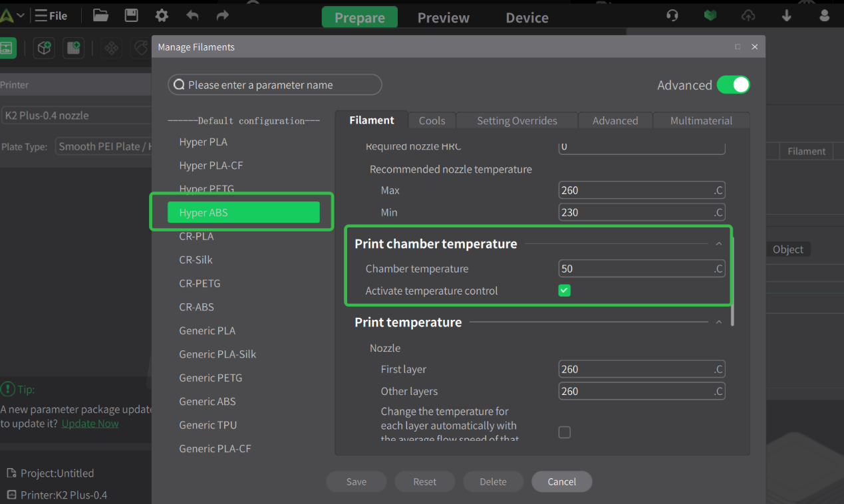844x504 pixels.
Task: Collapse the Print temperature section
Action: click(718, 322)
